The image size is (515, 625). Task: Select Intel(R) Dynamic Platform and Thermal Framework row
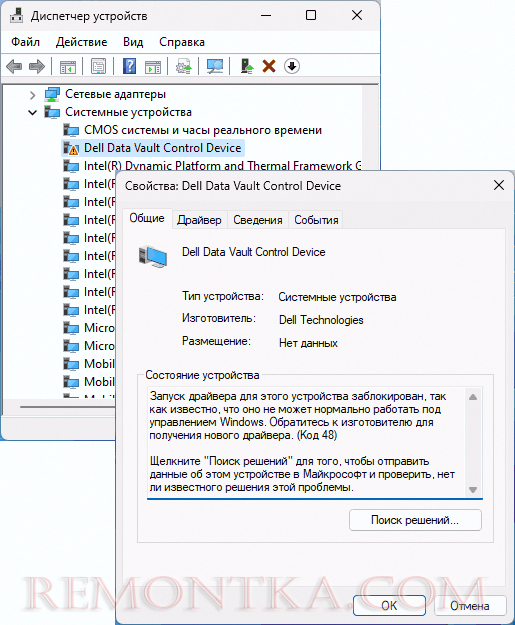(x=222, y=166)
